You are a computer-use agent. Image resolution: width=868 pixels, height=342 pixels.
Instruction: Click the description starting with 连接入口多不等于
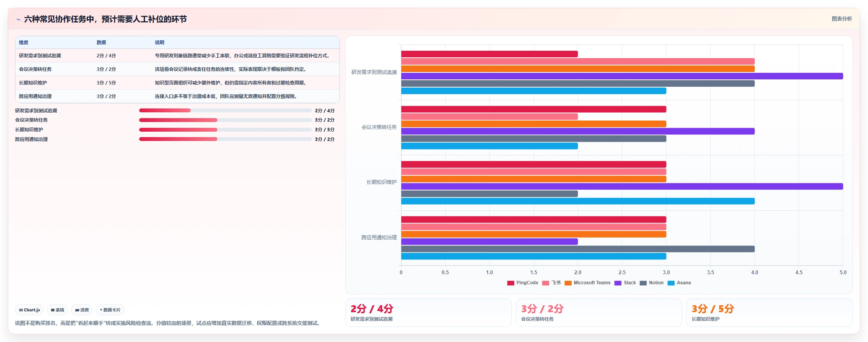pyautogui.click(x=227, y=96)
